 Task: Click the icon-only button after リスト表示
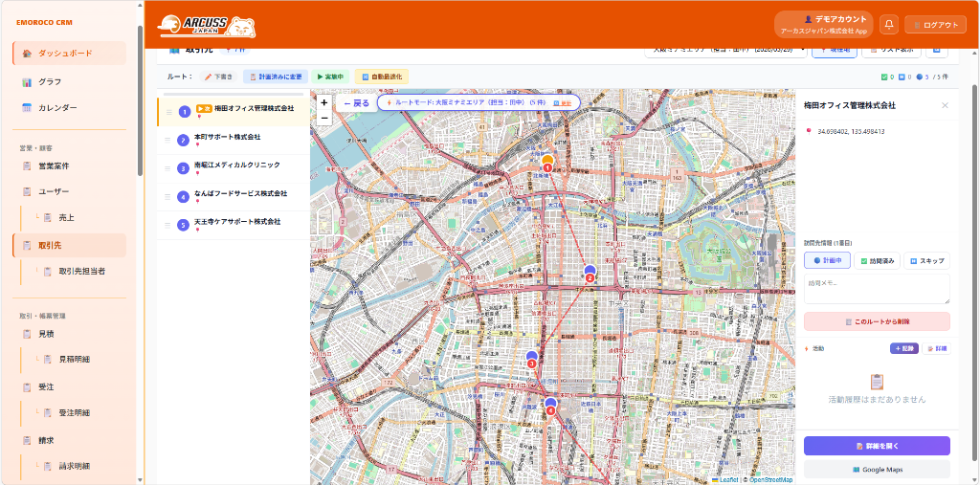937,50
